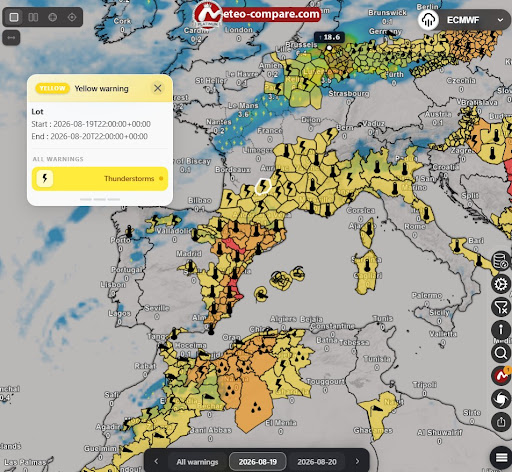Click the Rome city label
The width and height of the screenshot is (512, 472).
click(x=415, y=227)
